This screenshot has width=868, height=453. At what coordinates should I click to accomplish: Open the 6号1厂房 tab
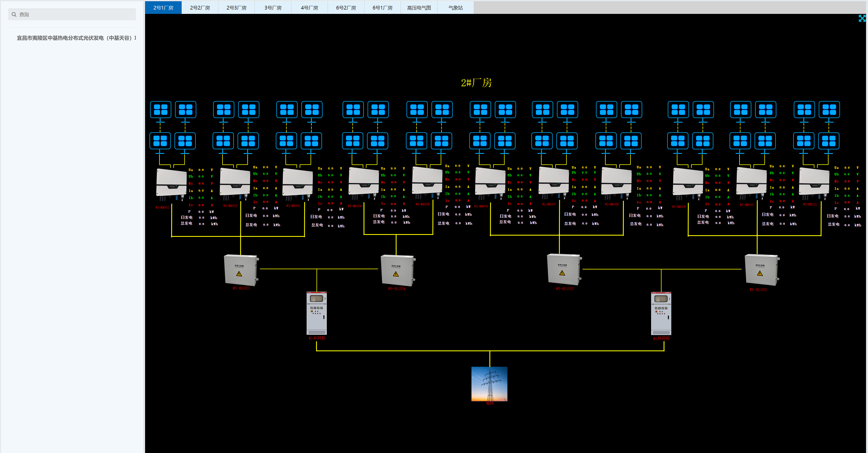click(382, 8)
